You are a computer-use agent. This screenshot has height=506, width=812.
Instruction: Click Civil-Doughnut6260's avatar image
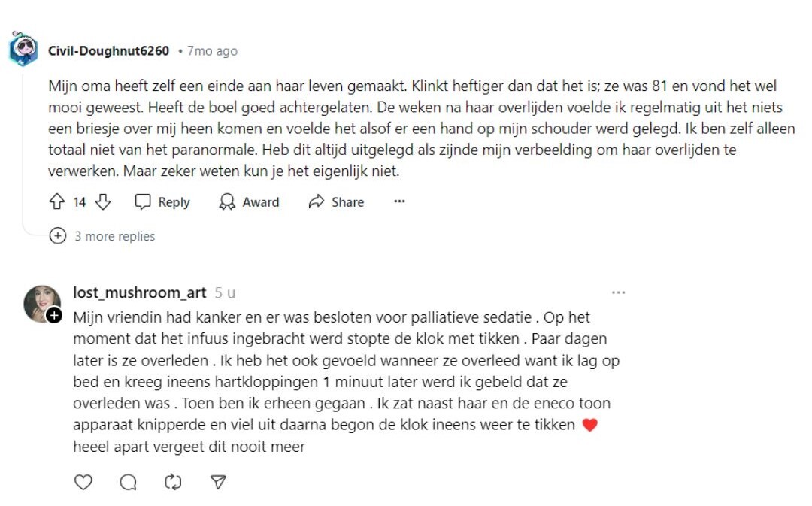pos(23,50)
